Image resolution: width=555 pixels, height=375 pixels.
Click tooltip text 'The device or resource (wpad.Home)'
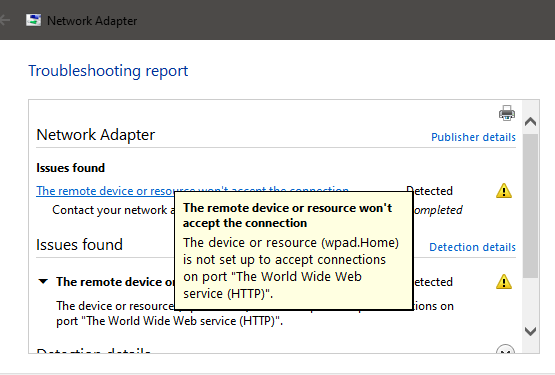[x=291, y=243]
